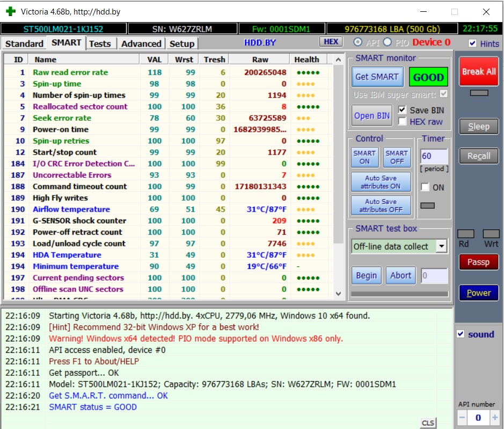The image size is (504, 429).
Task: Open the Advanced tab
Action: tap(141, 43)
